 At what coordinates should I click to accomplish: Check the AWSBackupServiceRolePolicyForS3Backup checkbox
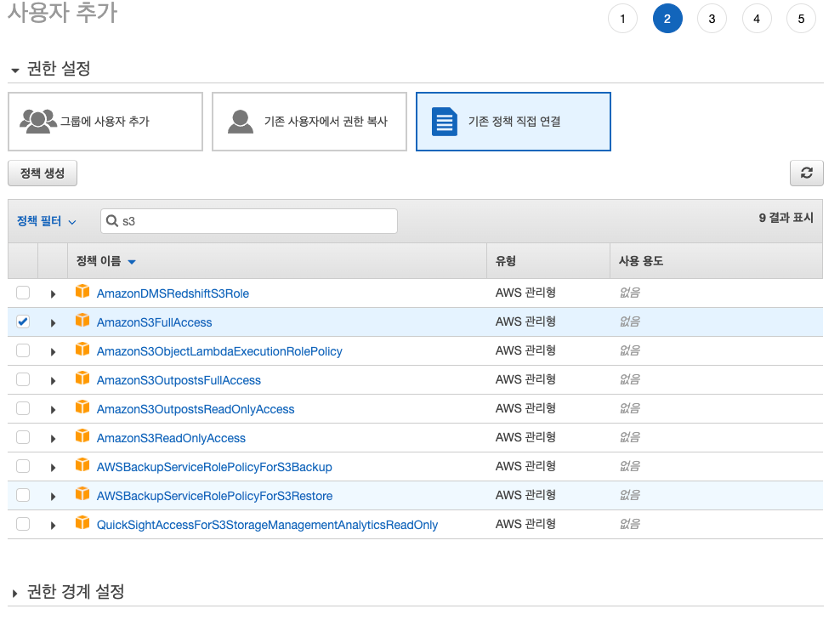coord(23,466)
